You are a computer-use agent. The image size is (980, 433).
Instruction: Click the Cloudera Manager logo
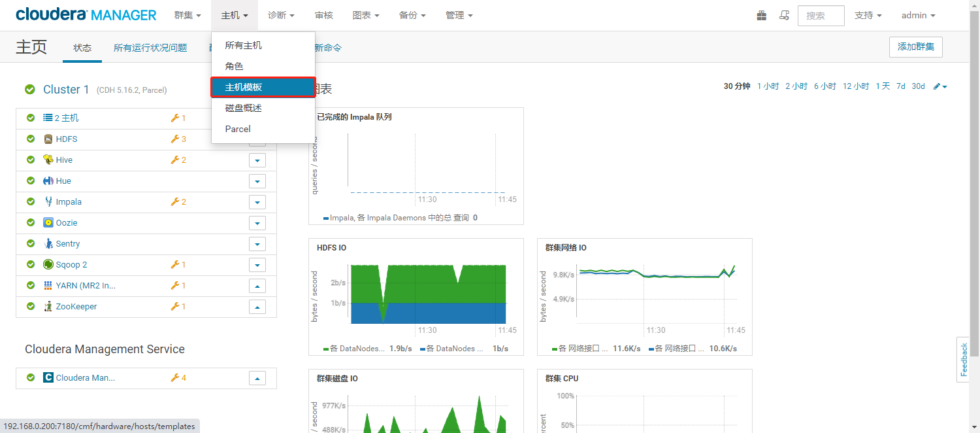click(86, 15)
